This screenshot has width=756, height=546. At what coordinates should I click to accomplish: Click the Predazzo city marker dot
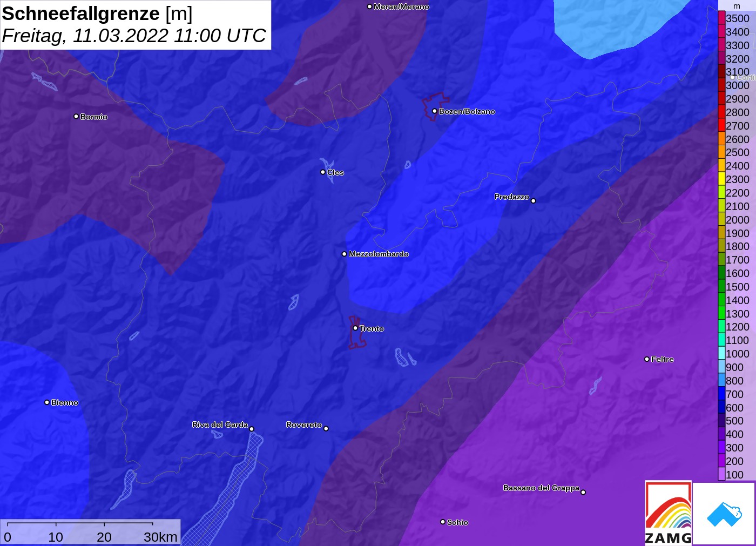point(534,201)
